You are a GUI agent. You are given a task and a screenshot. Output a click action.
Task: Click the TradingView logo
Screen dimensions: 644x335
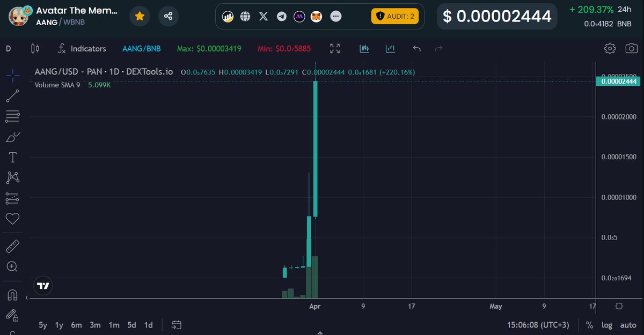click(x=43, y=286)
